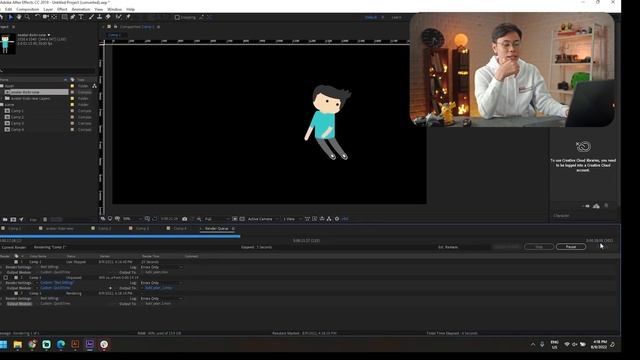This screenshot has width=640, height=360.
Task: Switch to the Comp 2 timeline tab
Action: (104, 229)
